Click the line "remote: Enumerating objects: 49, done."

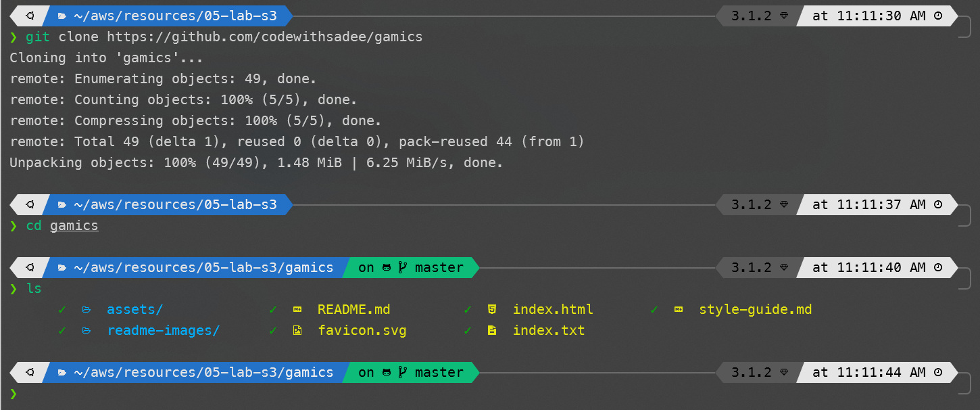164,78
